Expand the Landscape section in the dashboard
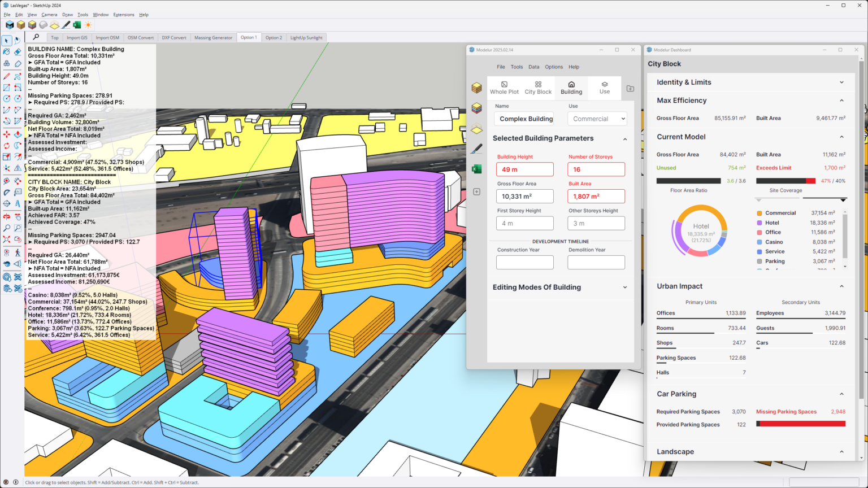 [x=843, y=451]
